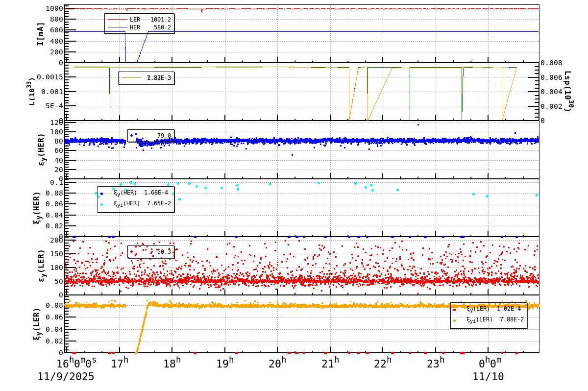Click the I[mA] axis title

pos(41,34)
